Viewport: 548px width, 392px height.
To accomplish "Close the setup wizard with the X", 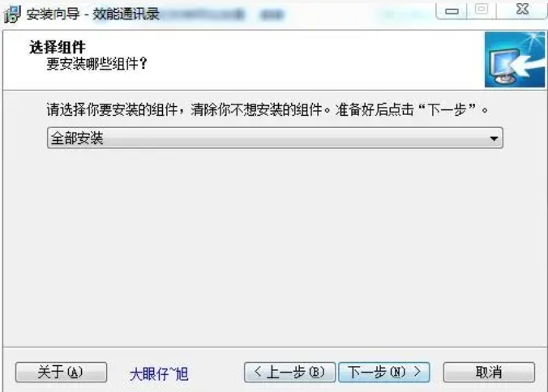I will [x=522, y=10].
